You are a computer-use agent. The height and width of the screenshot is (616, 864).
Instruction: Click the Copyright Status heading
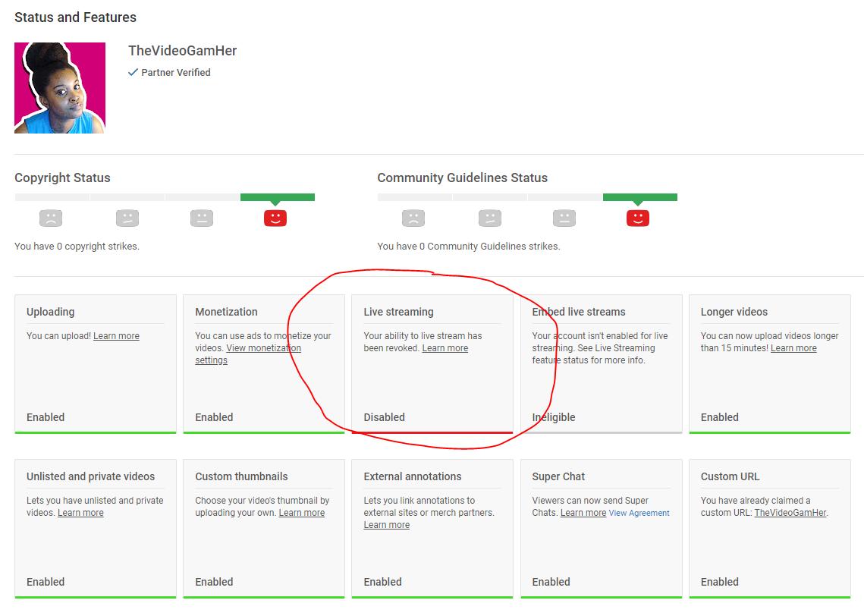point(62,178)
